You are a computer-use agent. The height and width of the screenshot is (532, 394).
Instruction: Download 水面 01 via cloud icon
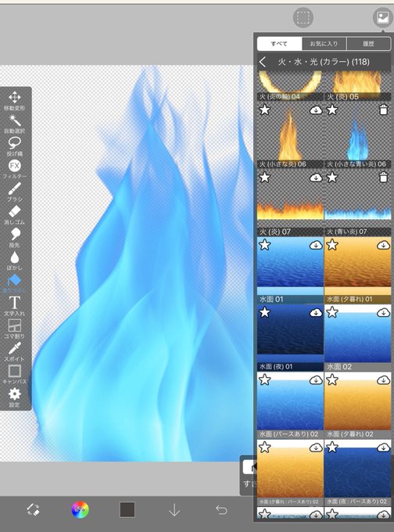pyautogui.click(x=316, y=245)
